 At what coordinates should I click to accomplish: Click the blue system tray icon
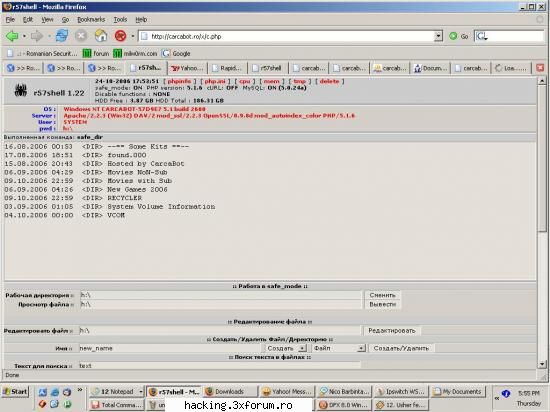[x=506, y=394]
